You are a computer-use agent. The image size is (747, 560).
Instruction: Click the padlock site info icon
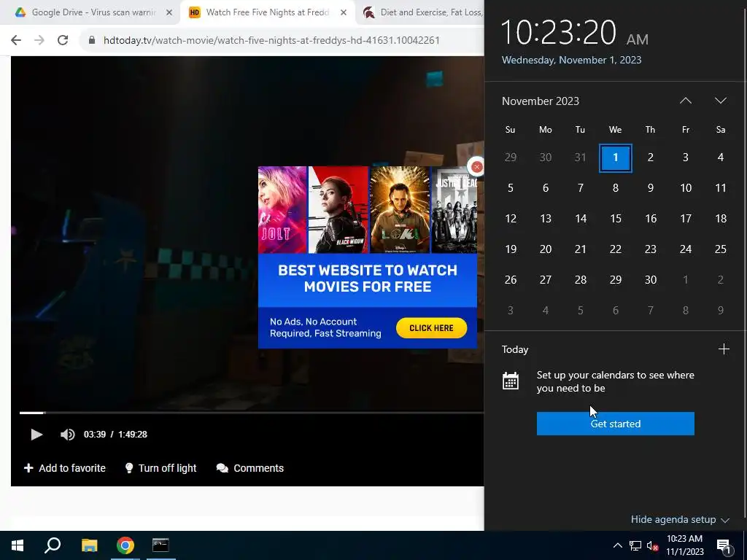click(x=92, y=40)
